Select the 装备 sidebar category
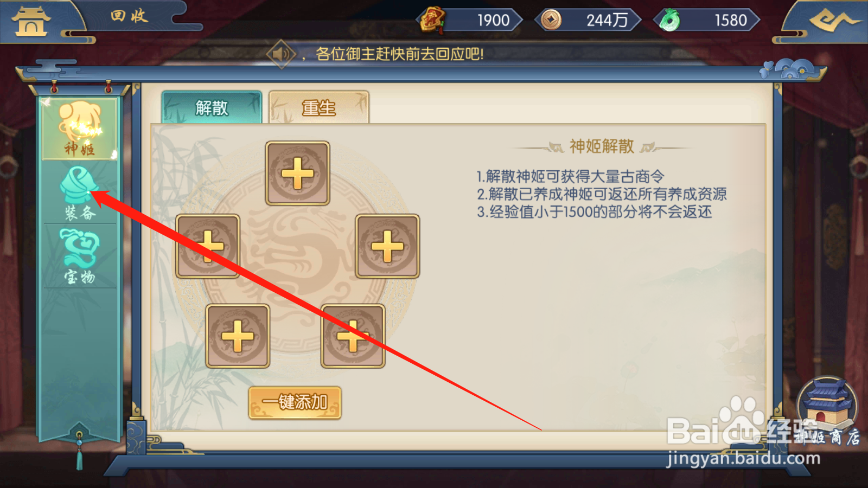Screen dimensions: 868x488 [80, 193]
